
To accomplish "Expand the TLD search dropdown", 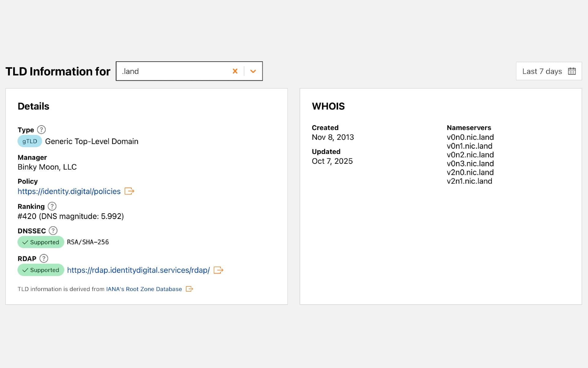I will (253, 71).
